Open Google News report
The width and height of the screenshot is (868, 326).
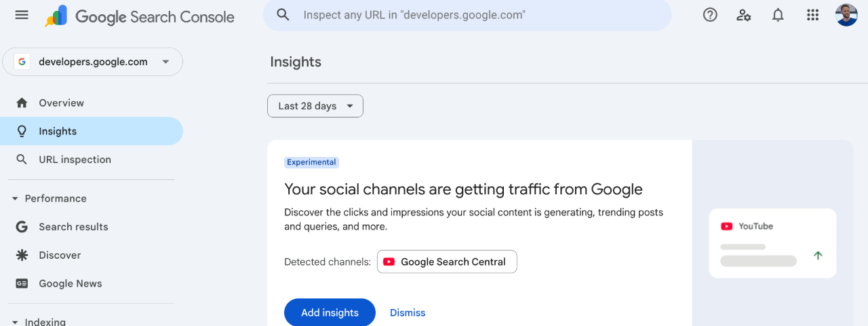click(92, 283)
